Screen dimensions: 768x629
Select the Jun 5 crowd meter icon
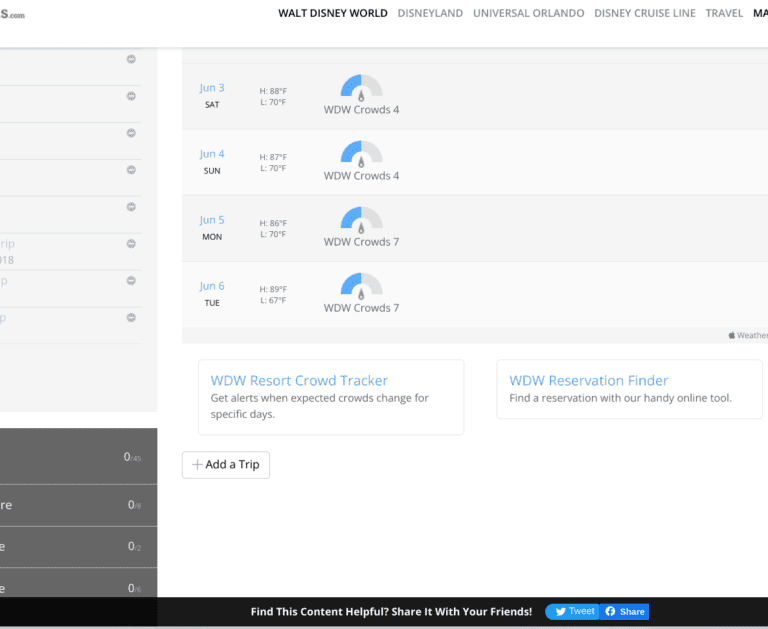361,219
